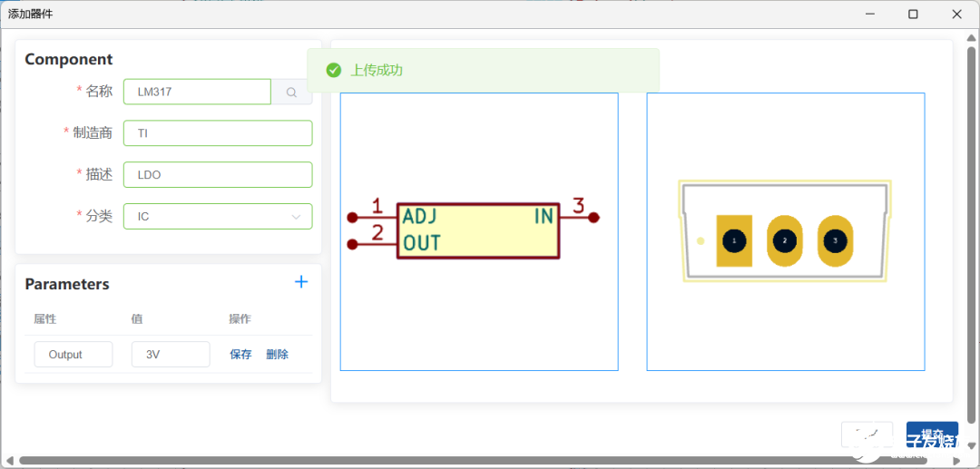Viewport: 980px width, 469px height.
Task: Minimize the 添加器件 window
Action: (x=869, y=15)
